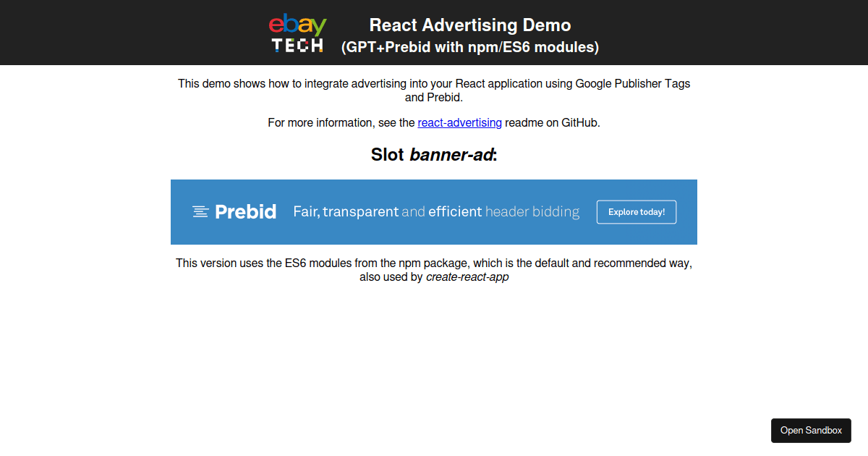The image size is (868, 456).
Task: Click the Open Sandbox button
Action: pyautogui.click(x=811, y=430)
